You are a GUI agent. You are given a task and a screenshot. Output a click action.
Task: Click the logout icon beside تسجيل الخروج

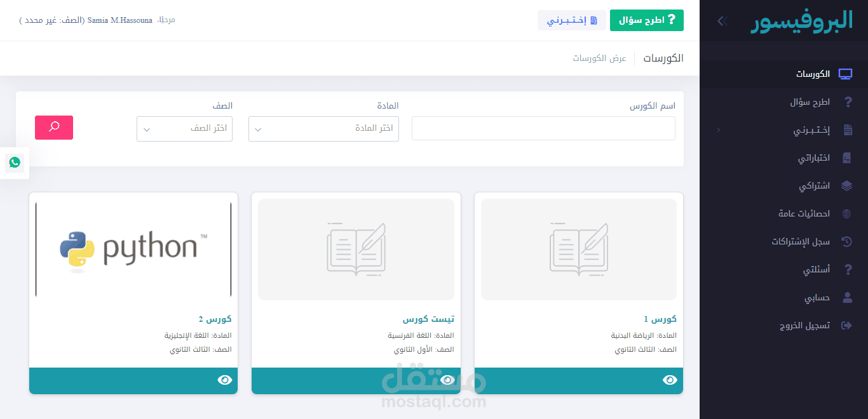[846, 326]
